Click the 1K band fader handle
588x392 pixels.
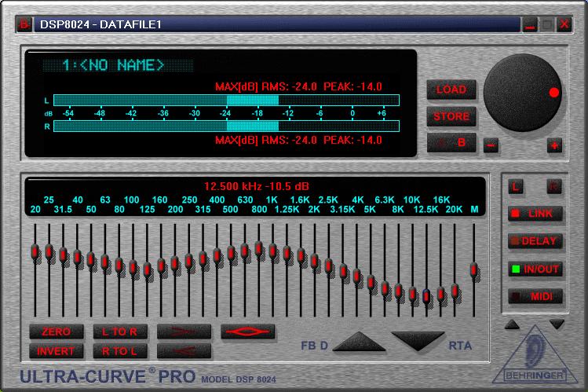pyautogui.click(x=272, y=251)
